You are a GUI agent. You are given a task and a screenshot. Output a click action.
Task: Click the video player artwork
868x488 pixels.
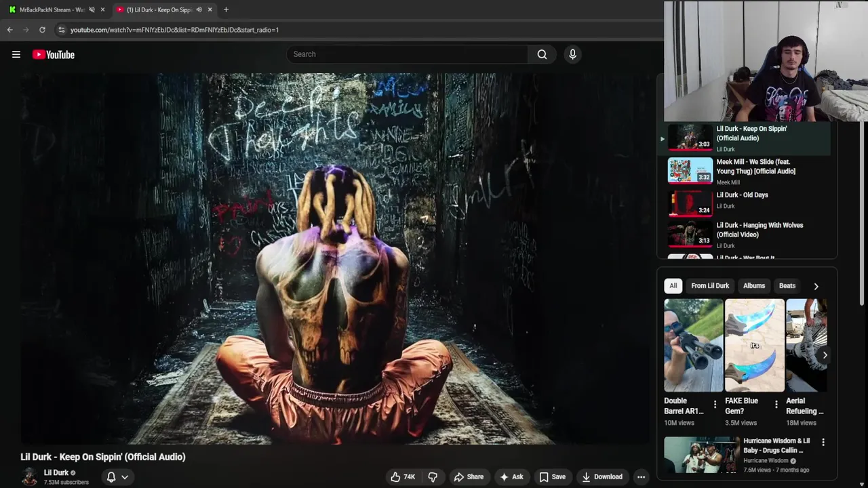click(x=335, y=259)
